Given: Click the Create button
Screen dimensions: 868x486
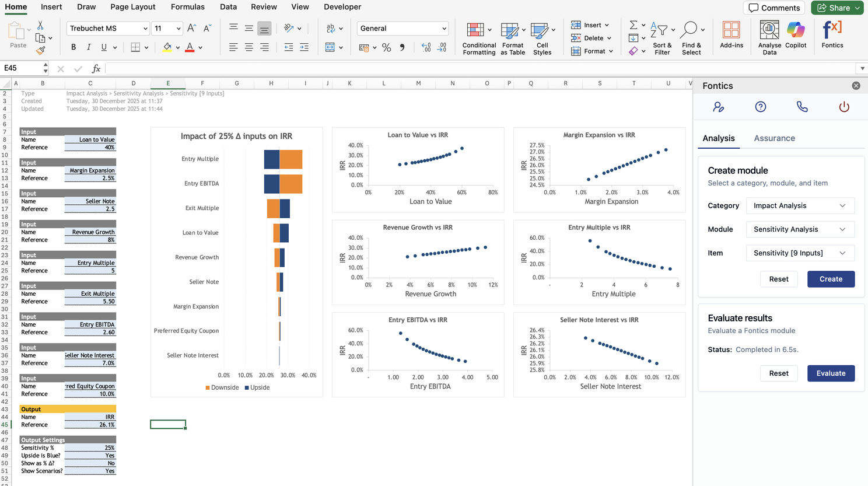Looking at the screenshot, I should click(x=831, y=279).
